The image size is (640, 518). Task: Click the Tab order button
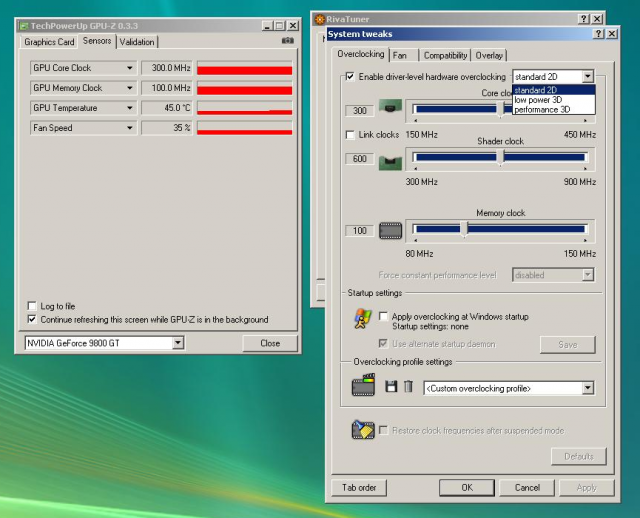(x=359, y=487)
